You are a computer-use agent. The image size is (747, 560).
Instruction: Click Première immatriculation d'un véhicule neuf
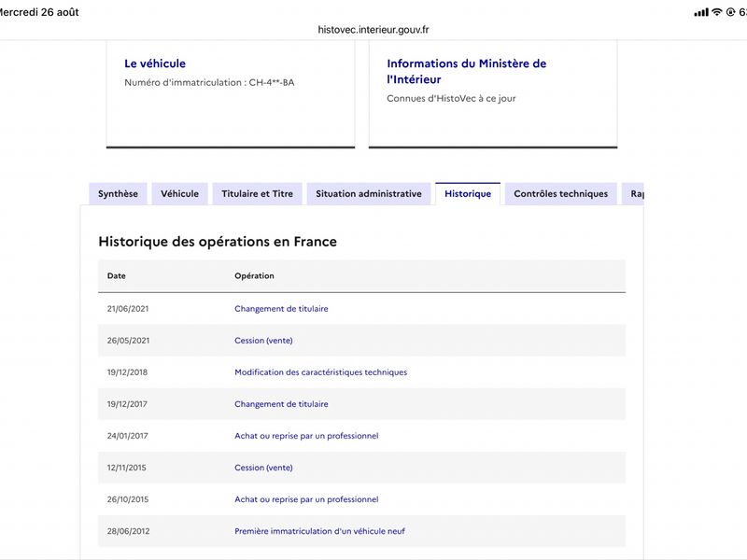[x=319, y=531]
